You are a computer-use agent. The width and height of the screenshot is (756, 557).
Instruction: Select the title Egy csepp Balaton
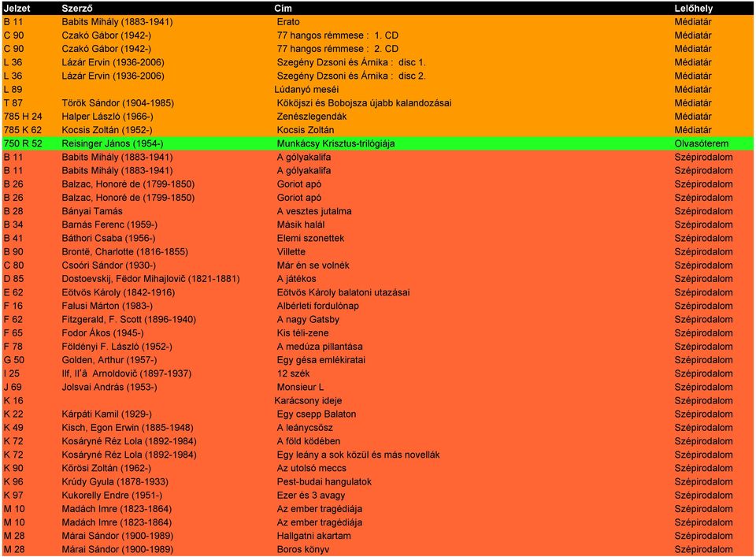(317, 414)
